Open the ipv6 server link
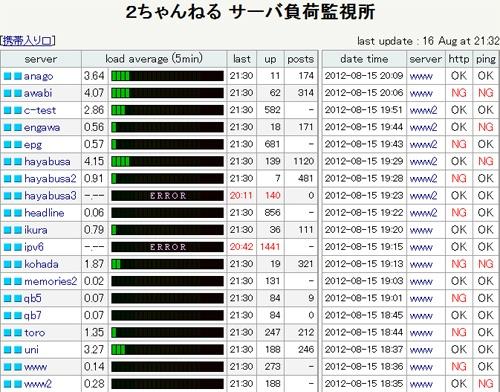Viewport: 500px width, 392px height. (34, 247)
